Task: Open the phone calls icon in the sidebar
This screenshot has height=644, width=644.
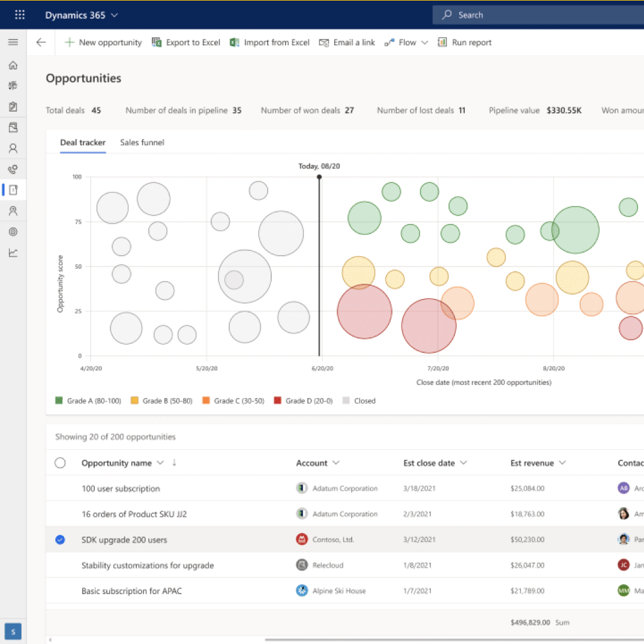Action: click(13, 169)
